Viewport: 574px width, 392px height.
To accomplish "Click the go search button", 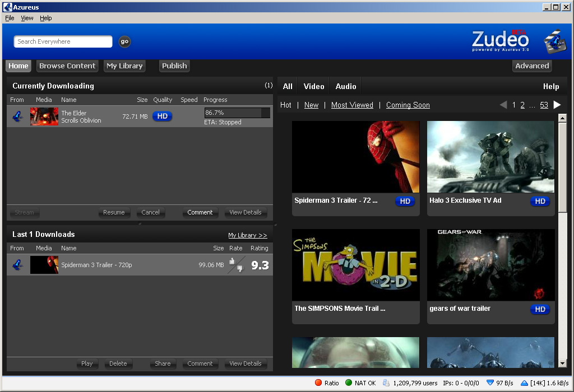I will (x=124, y=41).
